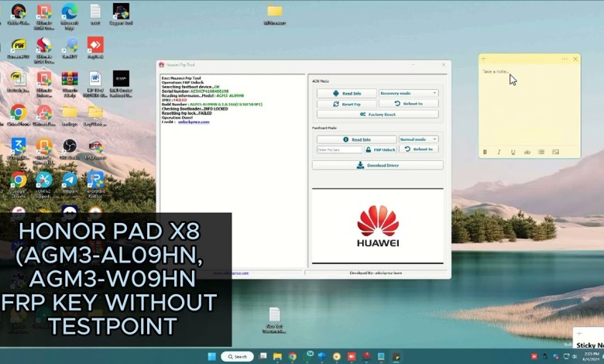The image size is (604, 364).
Task: Click Reboot to in Fastboot Mode
Action: click(x=419, y=149)
